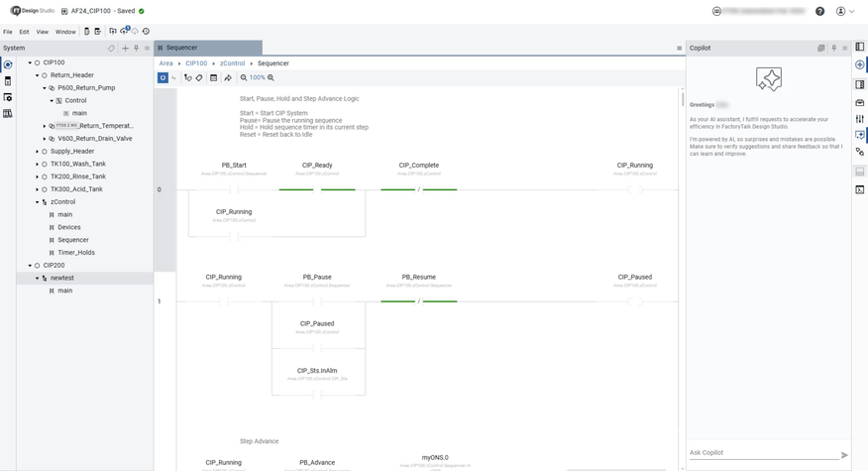Click the CIP100 breadcrumb link
Image resolution: width=868 pixels, height=471 pixels.
[x=196, y=63]
